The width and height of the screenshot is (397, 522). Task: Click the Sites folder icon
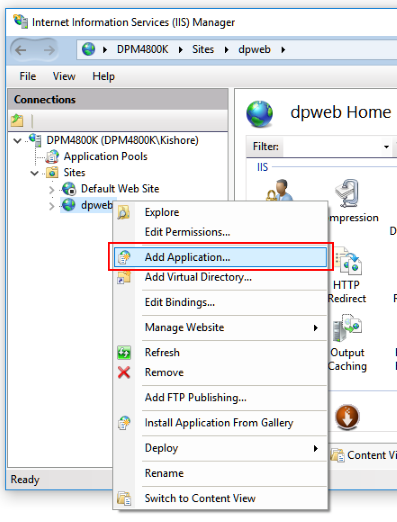click(52, 172)
